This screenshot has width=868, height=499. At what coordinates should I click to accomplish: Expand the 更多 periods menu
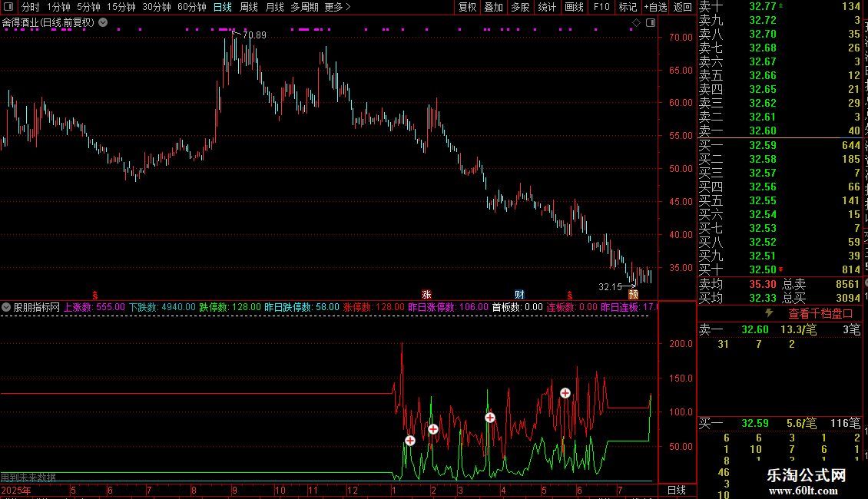click(338, 7)
